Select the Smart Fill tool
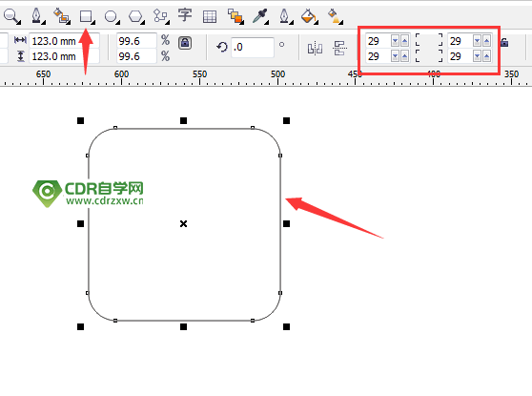532x396 pixels. pos(61,15)
